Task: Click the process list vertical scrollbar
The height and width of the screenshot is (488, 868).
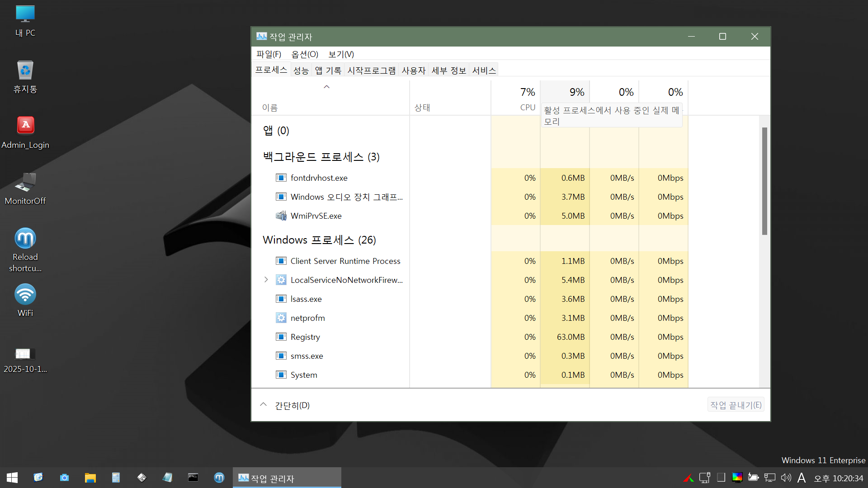Action: 764,181
